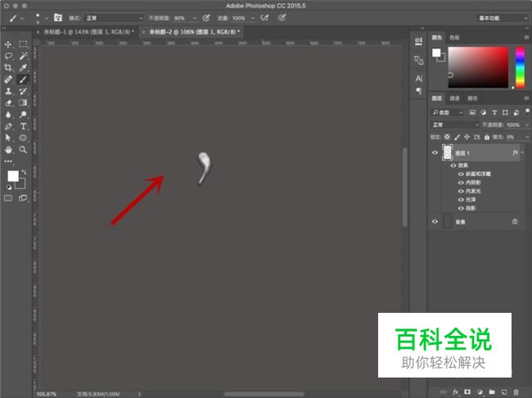
Task: Add a layer style with fx button
Action: (x=455, y=392)
